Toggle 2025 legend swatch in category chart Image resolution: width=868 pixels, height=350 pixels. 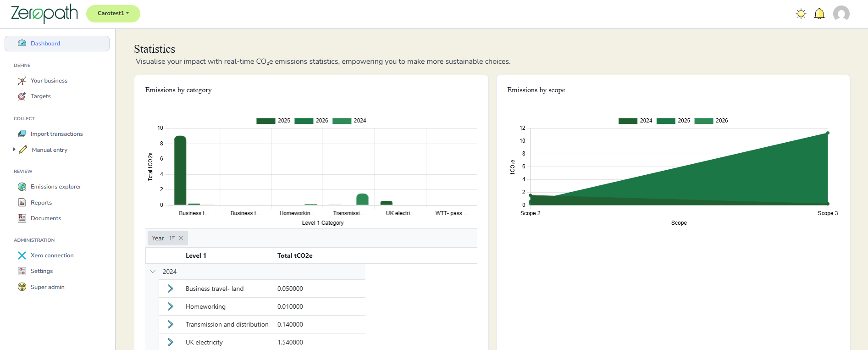(x=265, y=121)
